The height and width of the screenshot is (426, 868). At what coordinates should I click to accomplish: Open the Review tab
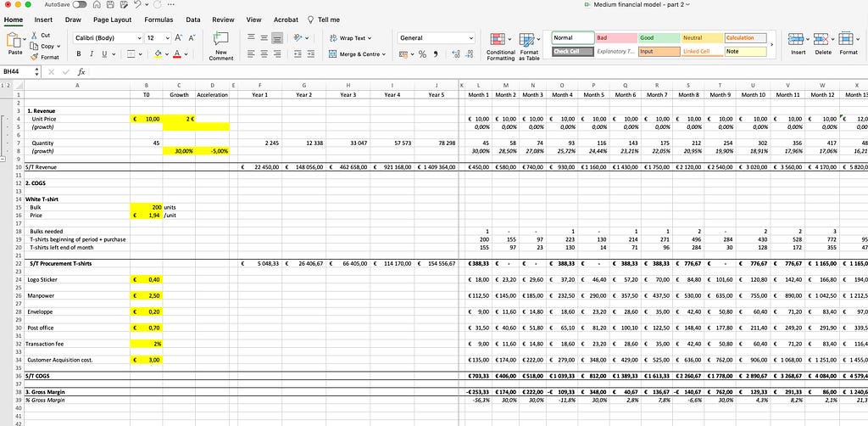click(x=223, y=20)
